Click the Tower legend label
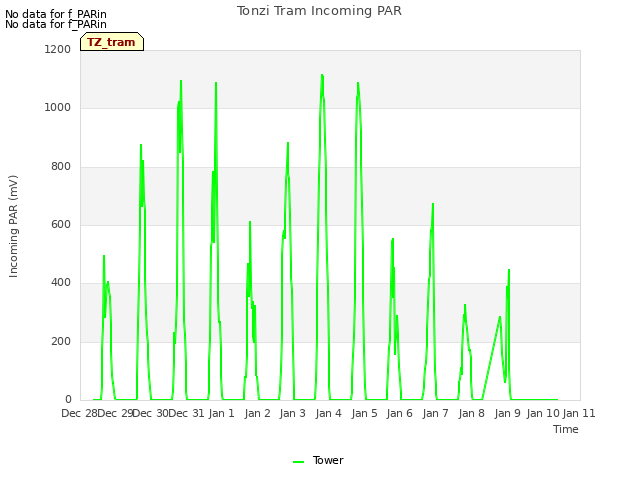 point(328,460)
